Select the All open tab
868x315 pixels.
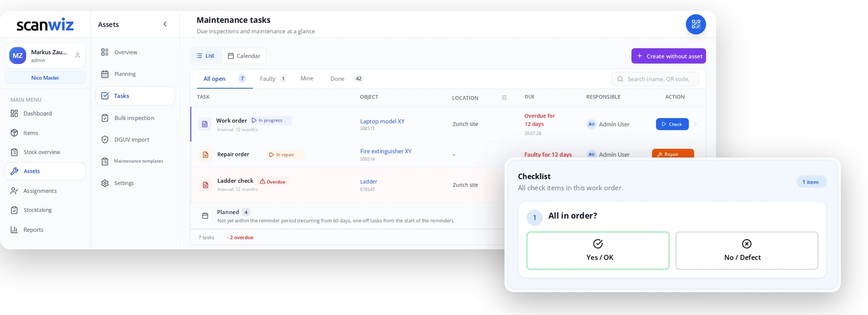tap(224, 79)
